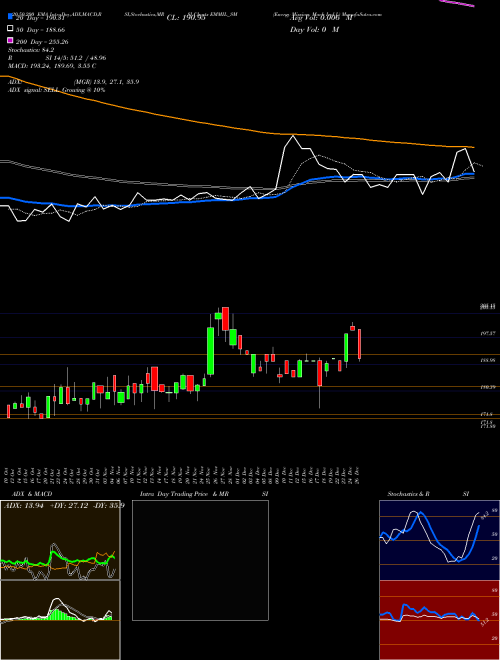Select the '200 Day = 255.26' label

(x=42, y=42)
